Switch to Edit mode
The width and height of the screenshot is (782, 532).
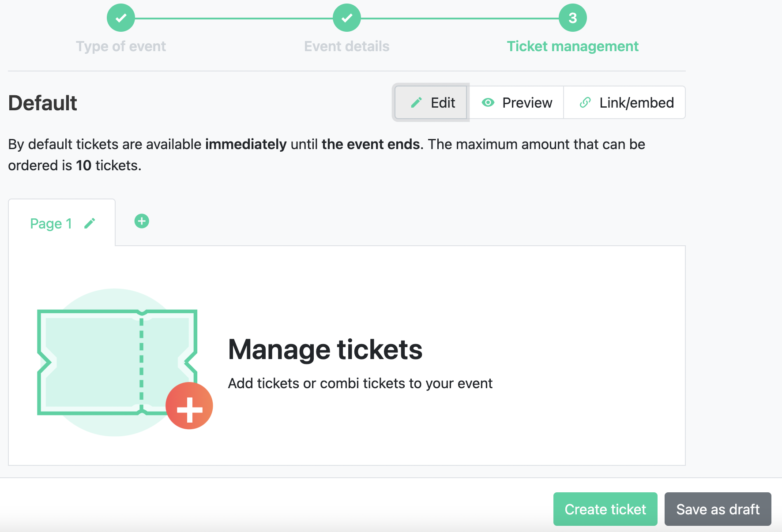[431, 103]
